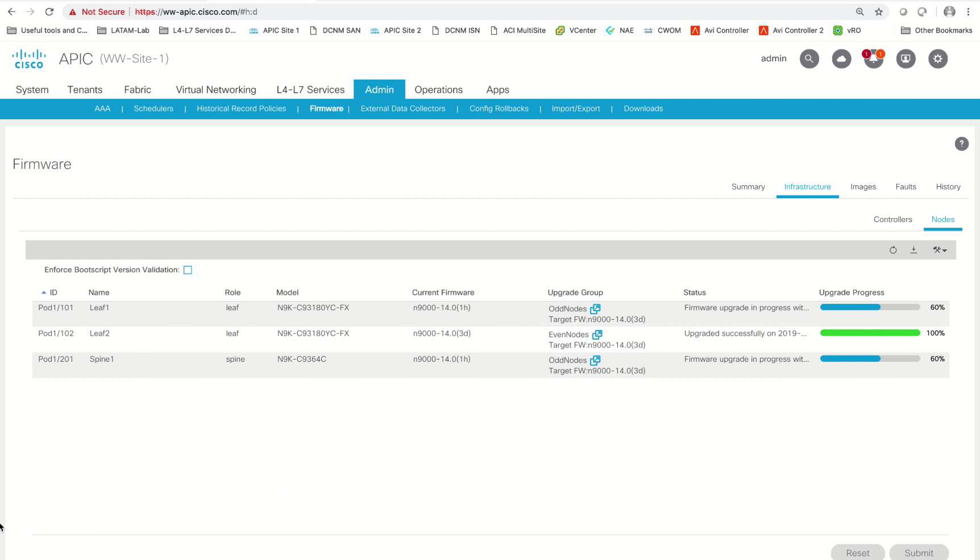Image resolution: width=980 pixels, height=560 pixels.
Task: Enable Enforce Bootscript Version Validation
Action: pyautogui.click(x=188, y=270)
